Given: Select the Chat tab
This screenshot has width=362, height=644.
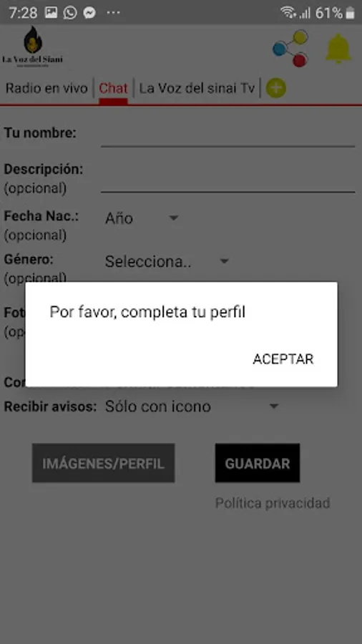Looking at the screenshot, I should pos(113,88).
